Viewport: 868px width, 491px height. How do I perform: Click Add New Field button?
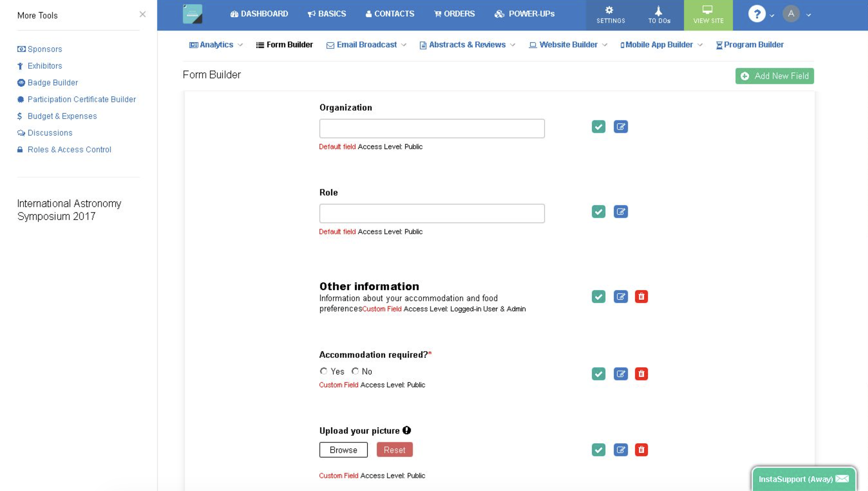pyautogui.click(x=774, y=76)
